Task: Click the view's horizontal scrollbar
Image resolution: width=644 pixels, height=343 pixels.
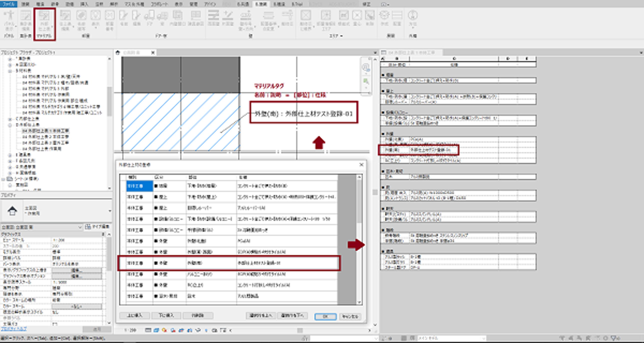Action: pyautogui.click(x=300, y=330)
